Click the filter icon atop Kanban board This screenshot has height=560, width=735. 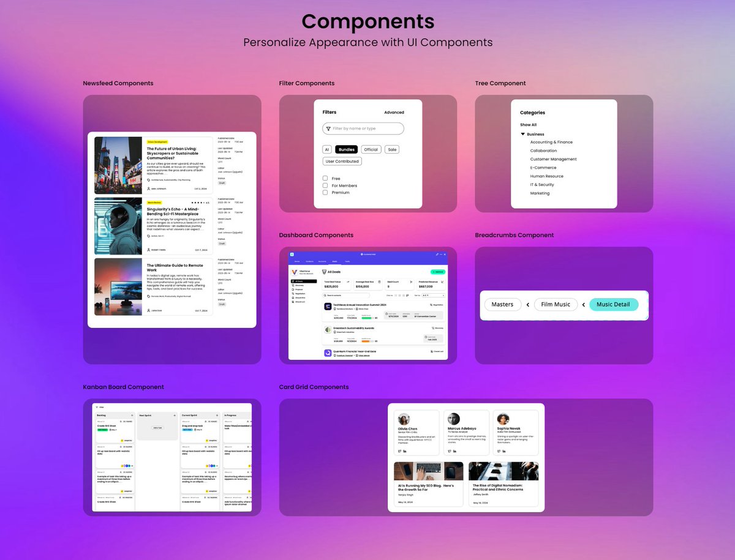tap(97, 407)
